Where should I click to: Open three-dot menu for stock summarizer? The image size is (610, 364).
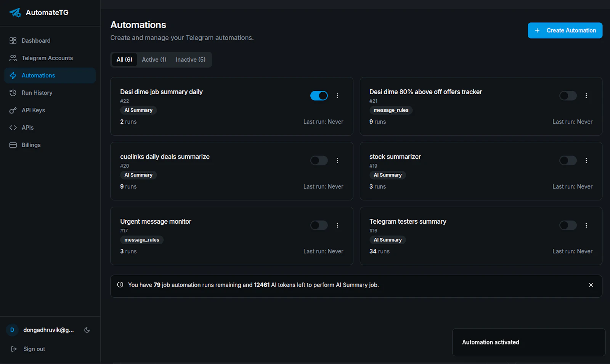coord(586,160)
